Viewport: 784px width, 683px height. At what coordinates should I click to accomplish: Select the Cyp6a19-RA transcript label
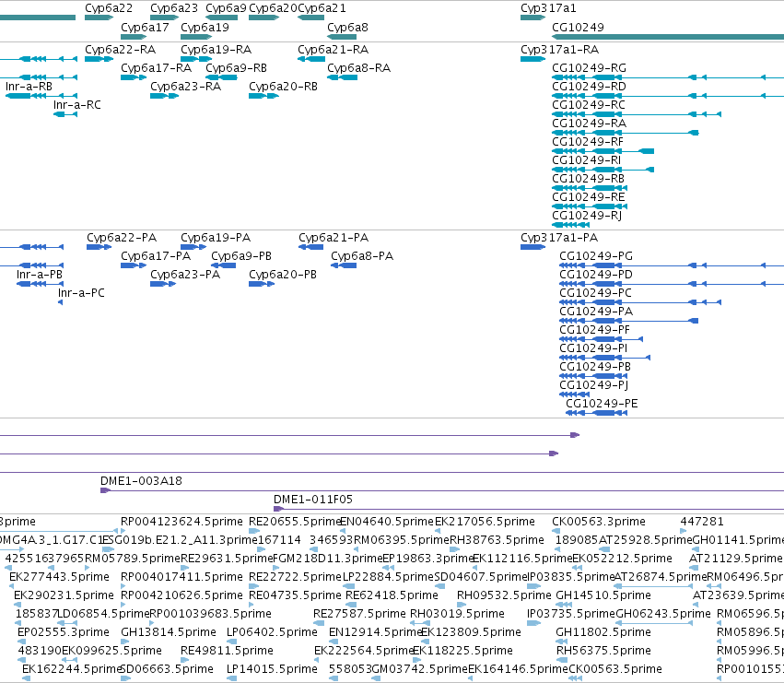[216, 49]
